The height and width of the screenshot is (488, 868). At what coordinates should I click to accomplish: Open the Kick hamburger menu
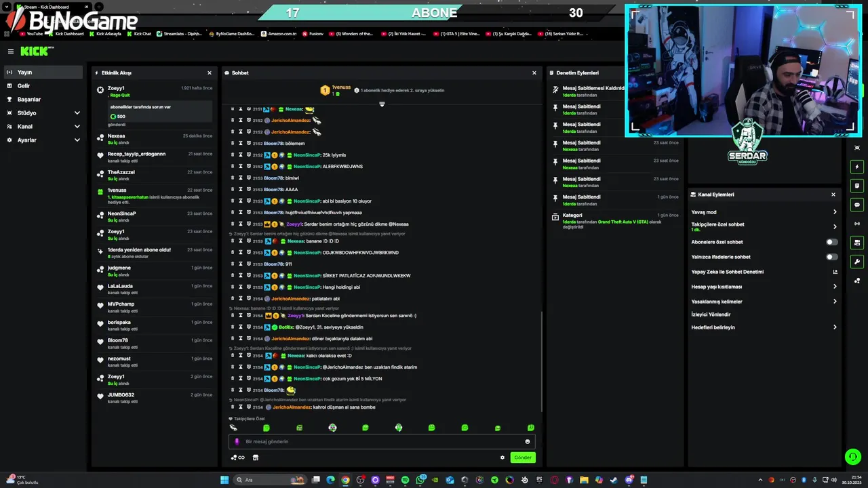coord(11,52)
